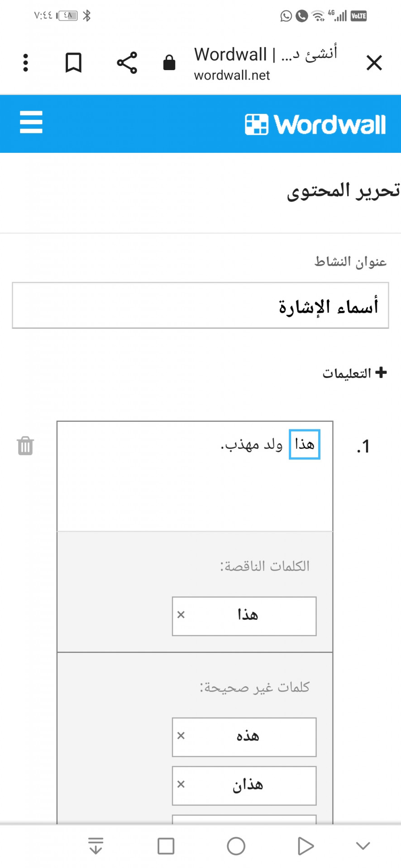Tap the share icon in browser bar
This screenshot has height=868, width=401.
(127, 63)
